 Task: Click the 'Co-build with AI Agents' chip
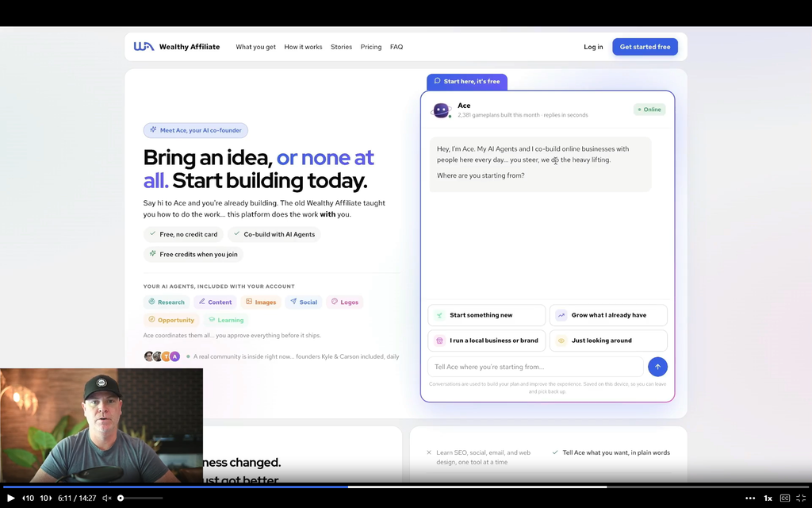(274, 234)
